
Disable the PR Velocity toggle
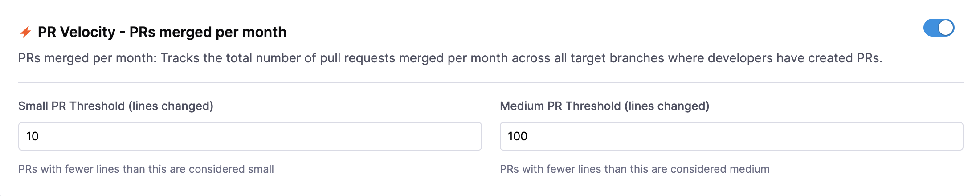click(939, 28)
